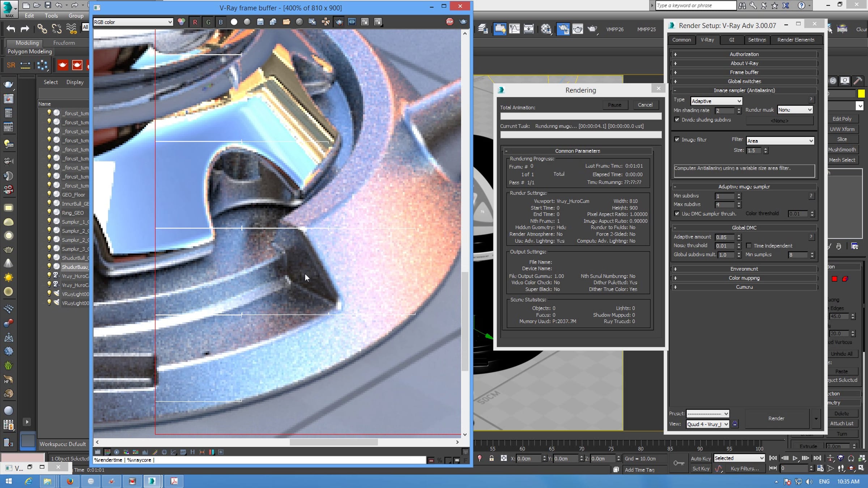868x488 pixels.
Task: Click the favorites star icon near search box
Action: [774, 5]
